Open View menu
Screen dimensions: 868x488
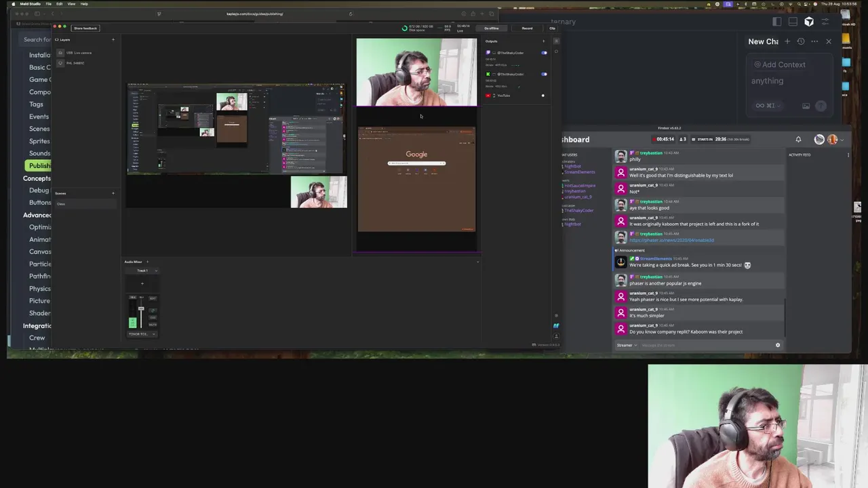(x=71, y=4)
